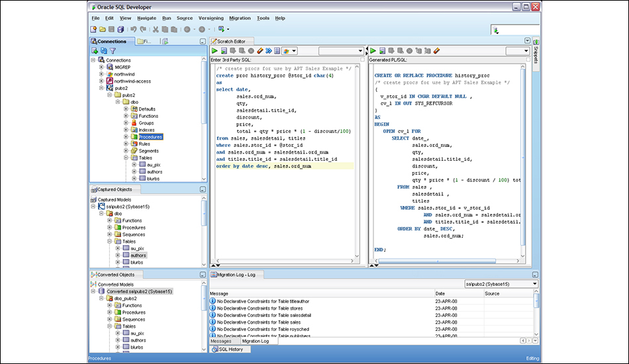Screen dimensions: 629x364
Task: Click the Cut scissors icon
Action: point(156,29)
